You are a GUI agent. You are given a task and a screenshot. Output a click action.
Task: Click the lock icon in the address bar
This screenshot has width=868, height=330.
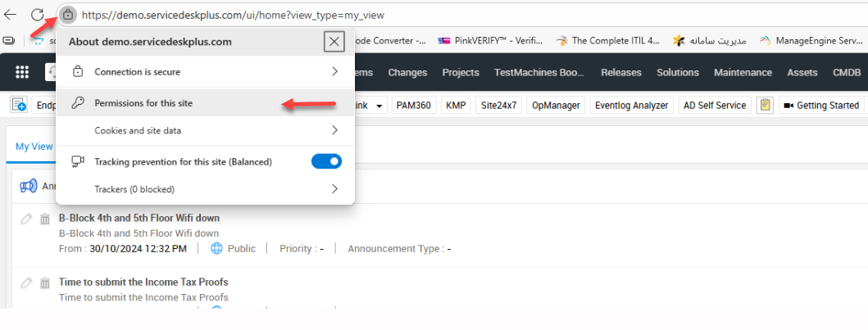click(67, 15)
